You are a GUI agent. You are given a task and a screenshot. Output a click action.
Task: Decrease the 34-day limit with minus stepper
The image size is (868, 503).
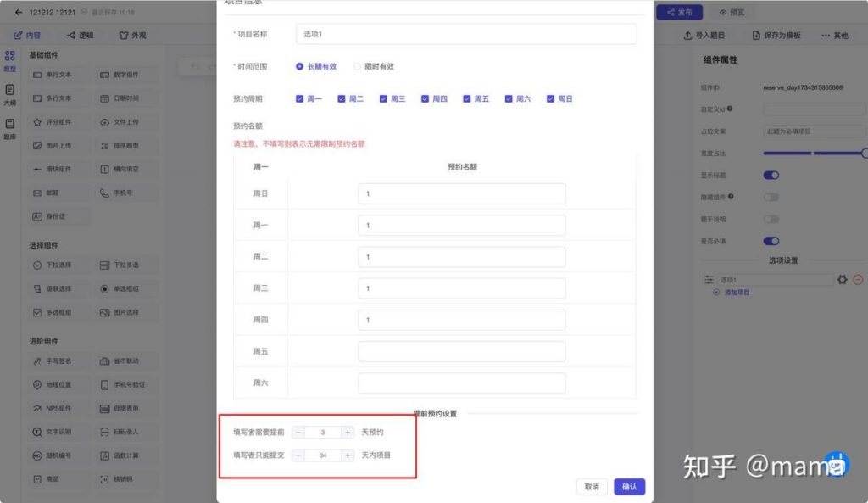tap(298, 455)
